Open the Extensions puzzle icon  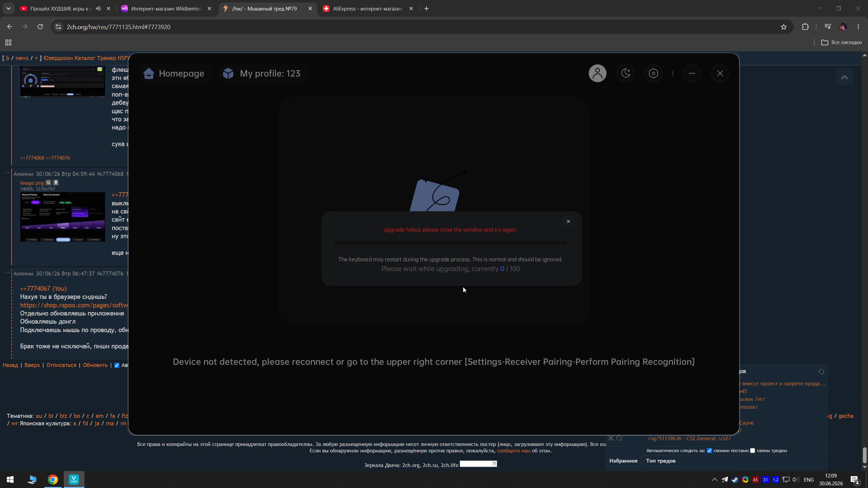coord(805,27)
